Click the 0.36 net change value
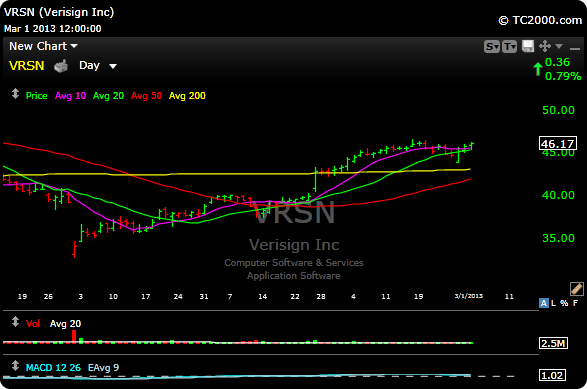The image size is (587, 389). 557,62
